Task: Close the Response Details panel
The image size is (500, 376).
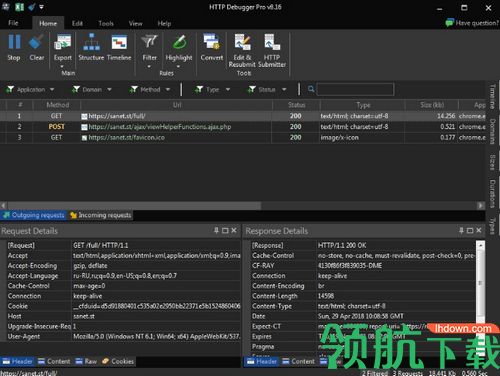Action: click(479, 230)
